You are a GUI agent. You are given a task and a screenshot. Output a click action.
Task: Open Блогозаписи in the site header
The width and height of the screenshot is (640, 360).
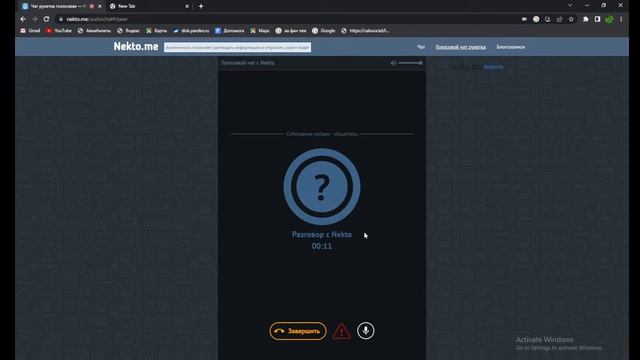[511, 47]
